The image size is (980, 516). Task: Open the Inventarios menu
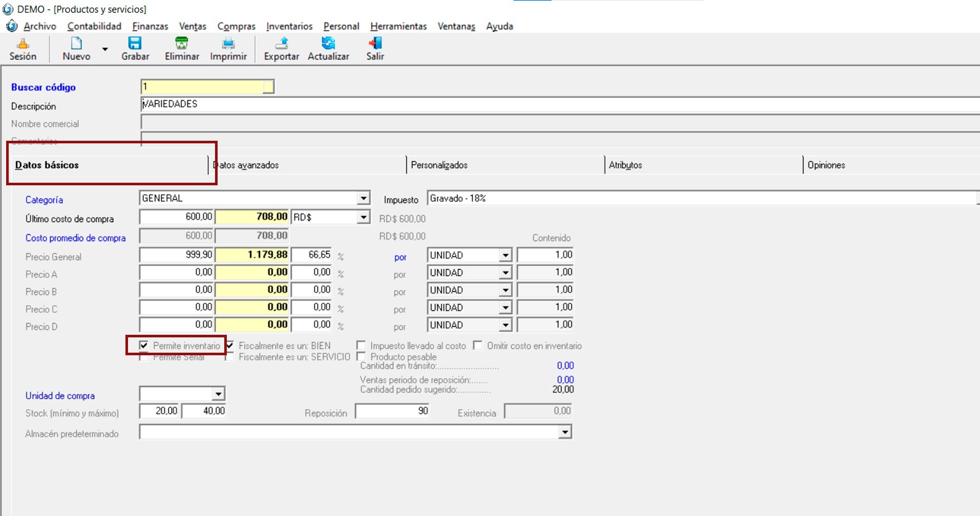coord(289,26)
